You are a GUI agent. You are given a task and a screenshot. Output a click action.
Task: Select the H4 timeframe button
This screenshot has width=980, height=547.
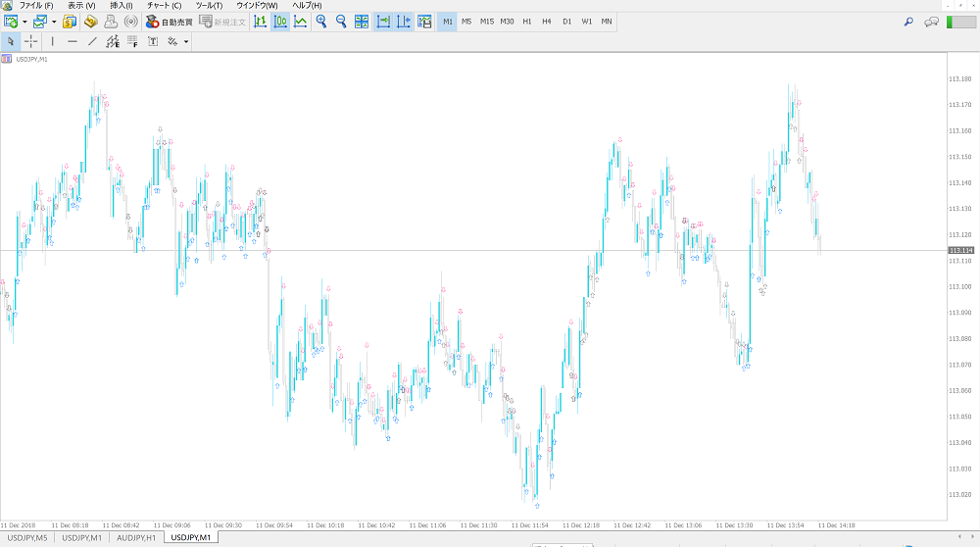click(547, 21)
